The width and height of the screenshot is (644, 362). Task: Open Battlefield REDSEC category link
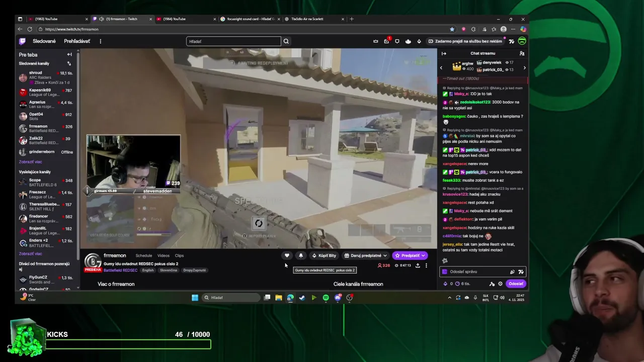[120, 270]
